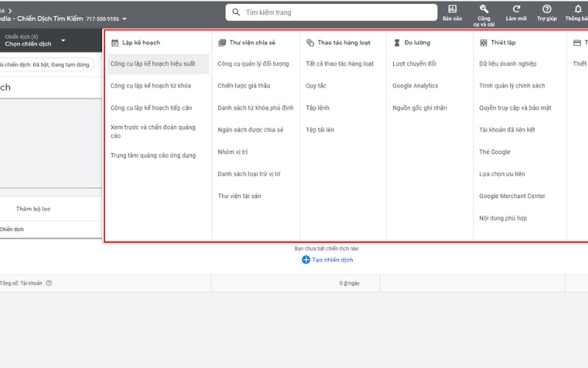Click the blue plus icon for Tạo chiến dịch

coord(306,260)
